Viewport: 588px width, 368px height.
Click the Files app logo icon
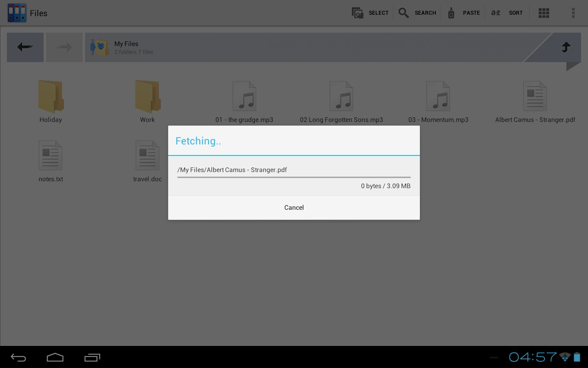tap(17, 13)
